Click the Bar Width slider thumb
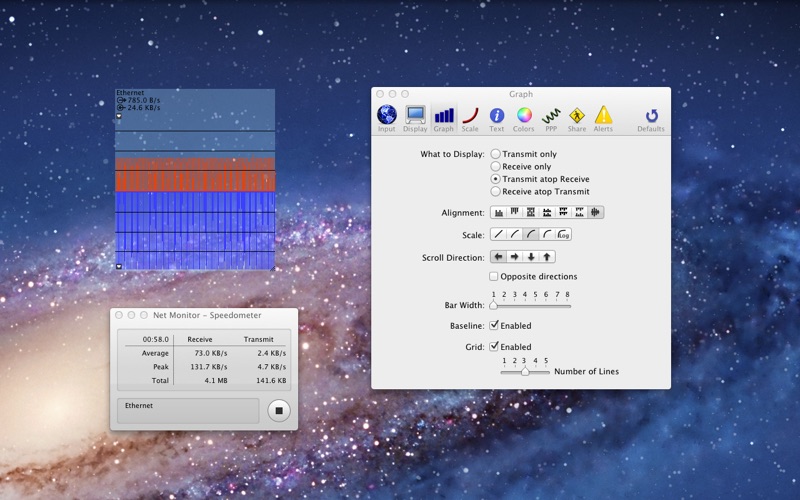The height and width of the screenshot is (500, 800). click(x=493, y=305)
